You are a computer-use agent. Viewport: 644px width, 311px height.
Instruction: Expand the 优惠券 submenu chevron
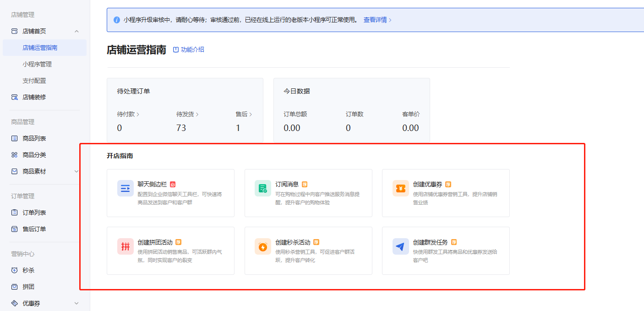coord(76,303)
